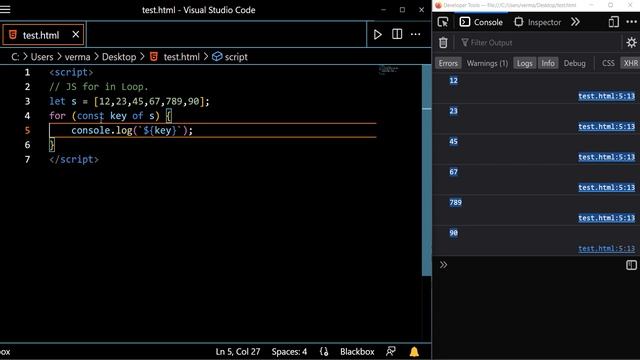Click the console input prompt chevrons
This screenshot has height=360, width=640.
443,265
